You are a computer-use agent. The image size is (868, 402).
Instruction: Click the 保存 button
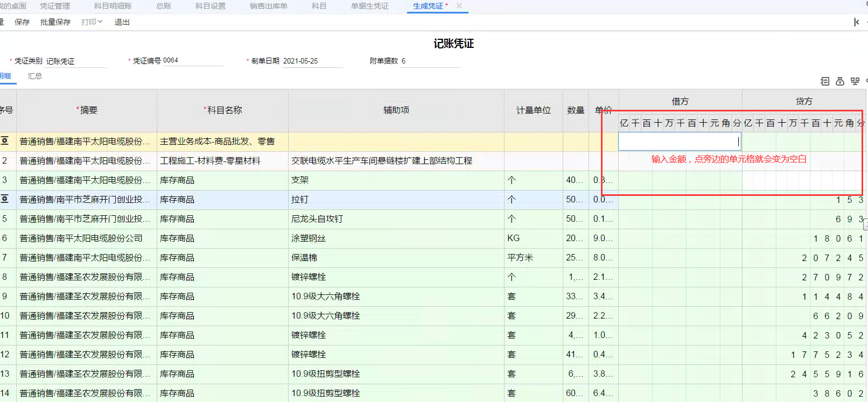22,22
